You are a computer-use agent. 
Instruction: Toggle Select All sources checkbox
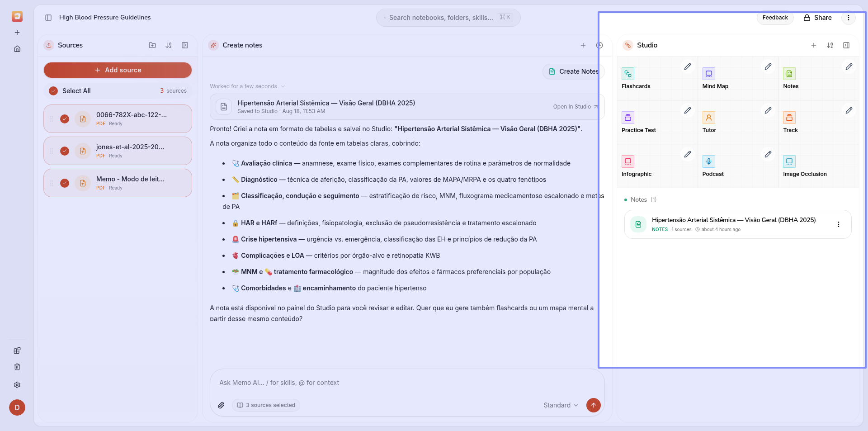tap(53, 91)
